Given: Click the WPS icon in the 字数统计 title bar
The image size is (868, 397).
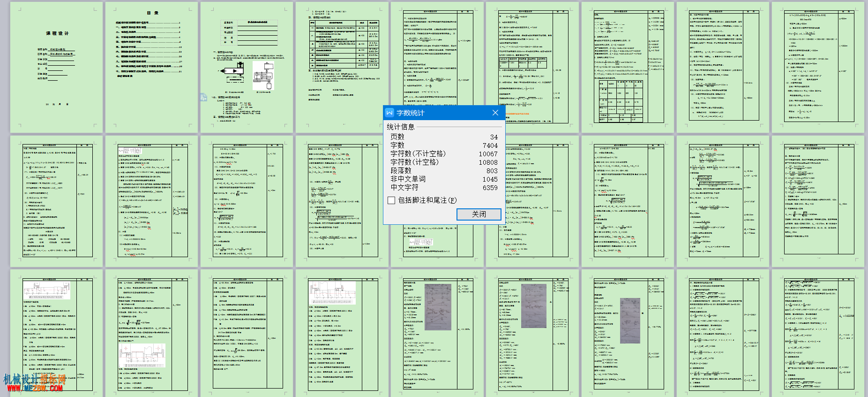Looking at the screenshot, I should tap(389, 113).
